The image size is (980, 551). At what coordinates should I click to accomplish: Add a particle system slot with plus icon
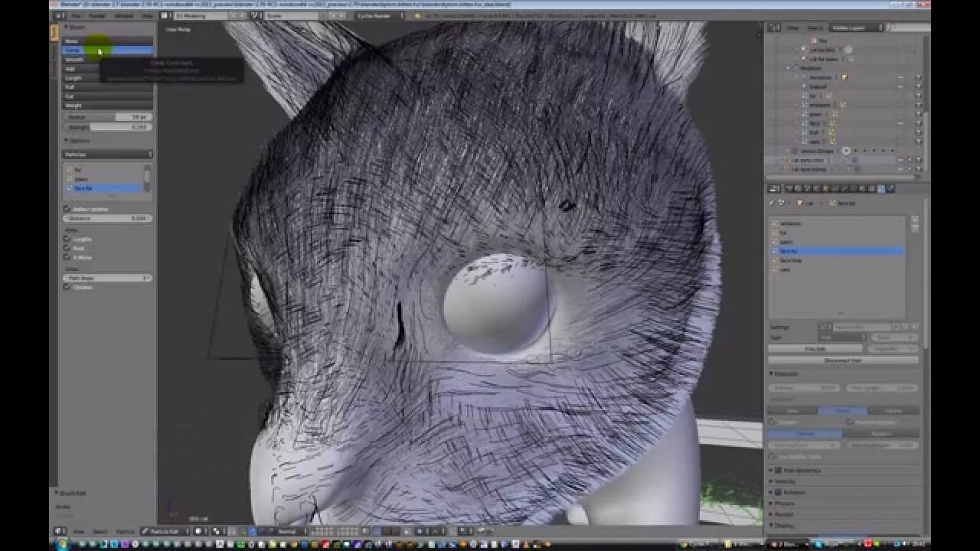click(914, 219)
